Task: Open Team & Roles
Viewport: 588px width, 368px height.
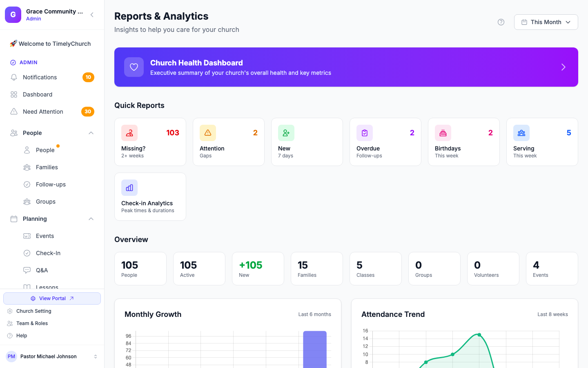Action: pyautogui.click(x=32, y=323)
